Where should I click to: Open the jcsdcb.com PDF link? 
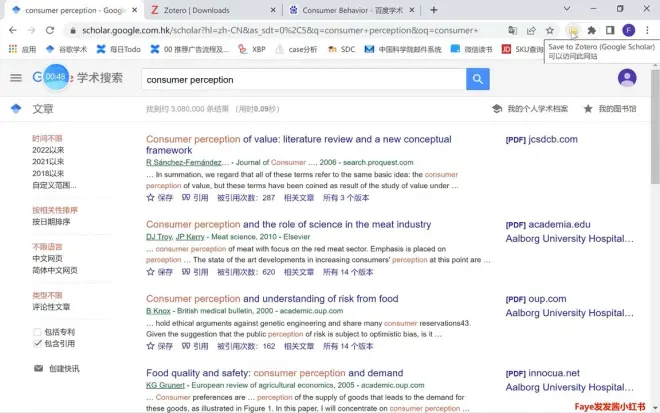coord(542,139)
